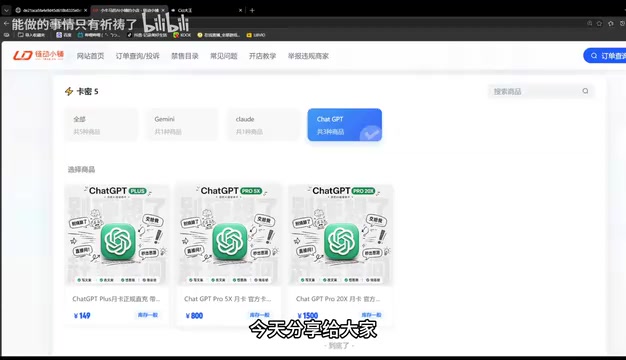Open the 百度 bookmark
The image size is (626, 360).
pyautogui.click(x=64, y=35)
